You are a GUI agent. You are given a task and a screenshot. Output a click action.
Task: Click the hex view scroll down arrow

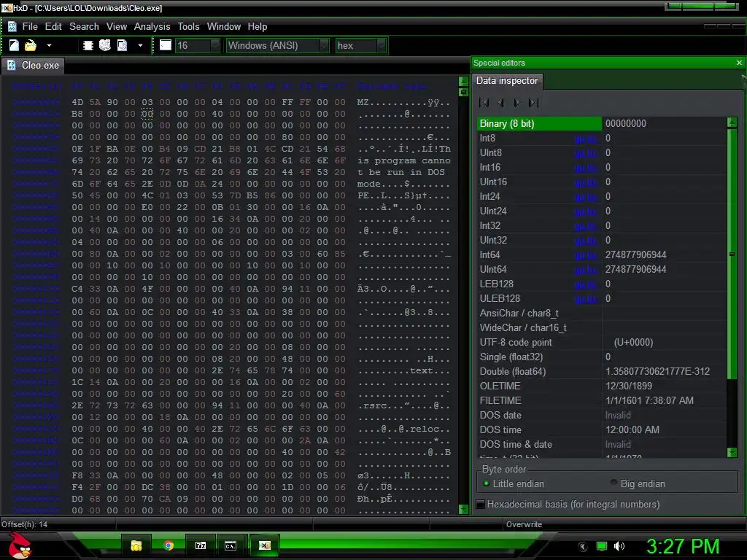[x=463, y=509]
